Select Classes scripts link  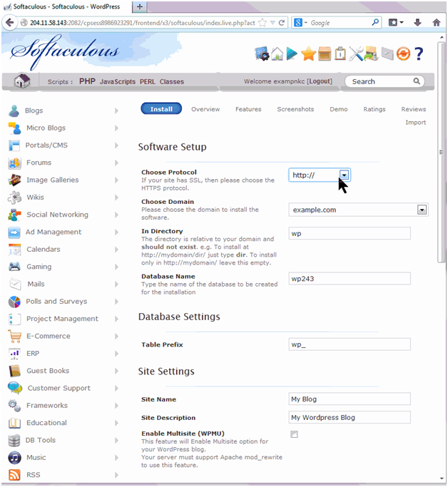(172, 82)
